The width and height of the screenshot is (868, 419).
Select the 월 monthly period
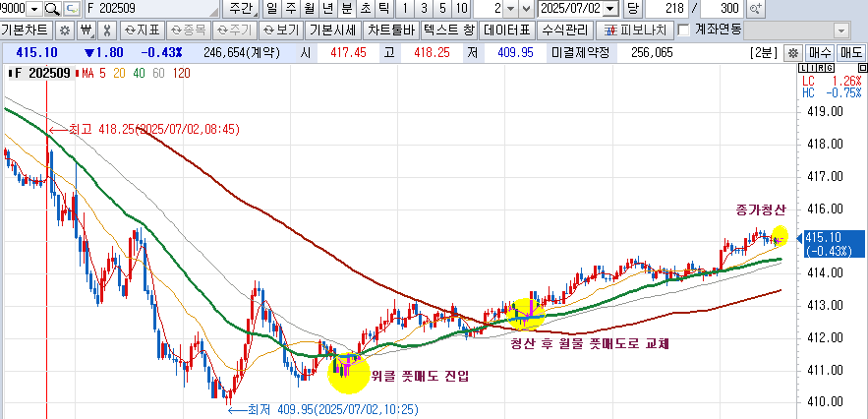pos(309,8)
